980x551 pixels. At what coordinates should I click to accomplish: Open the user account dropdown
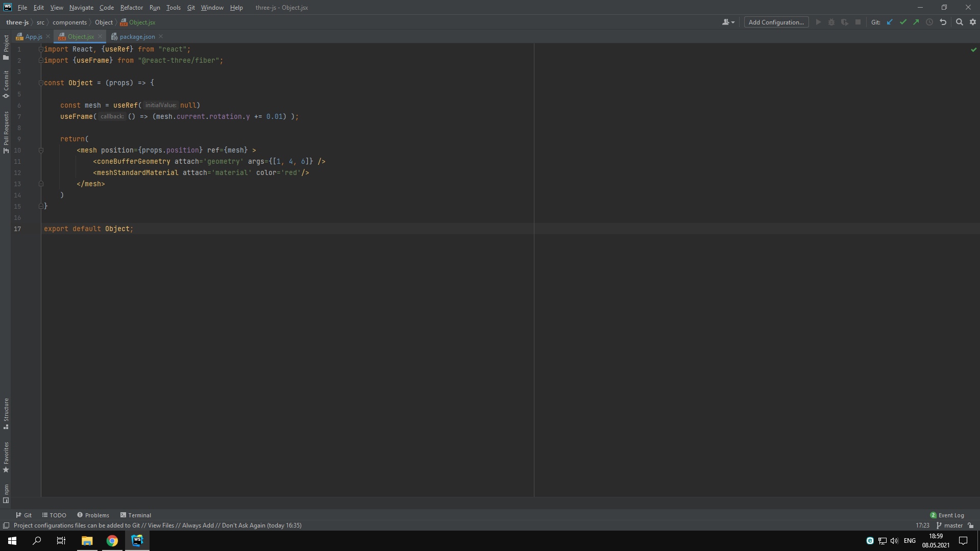[x=728, y=22]
